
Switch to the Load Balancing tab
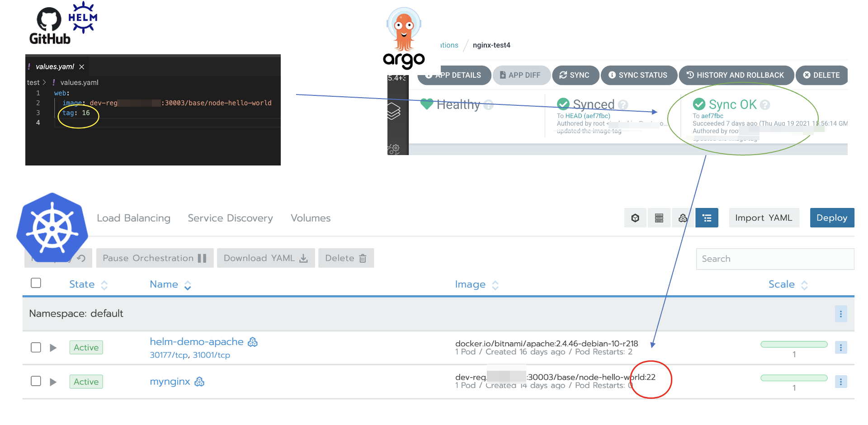point(133,218)
